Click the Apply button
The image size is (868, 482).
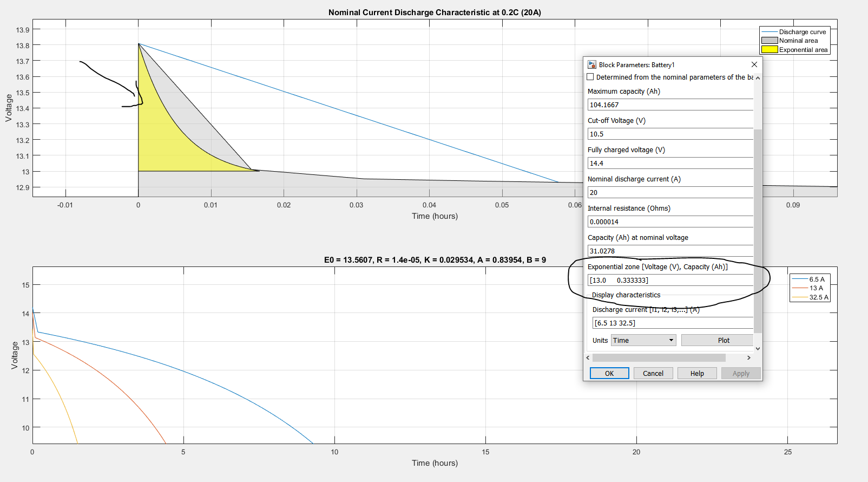point(741,373)
